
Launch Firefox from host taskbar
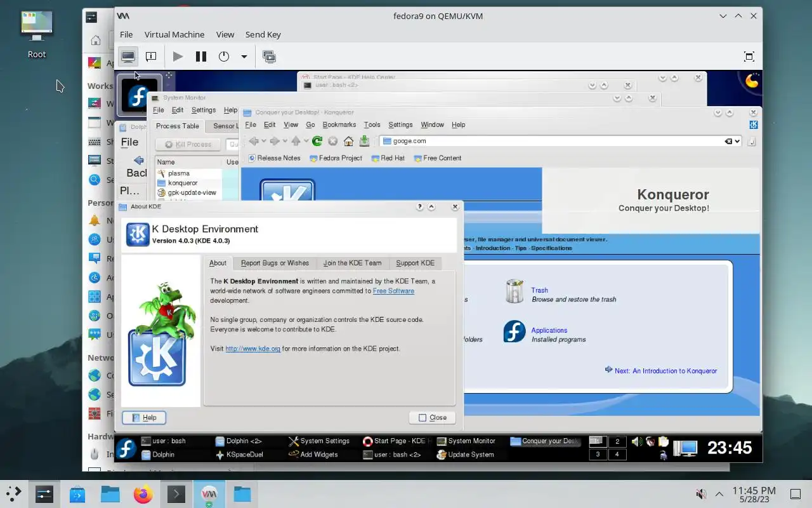(143, 494)
